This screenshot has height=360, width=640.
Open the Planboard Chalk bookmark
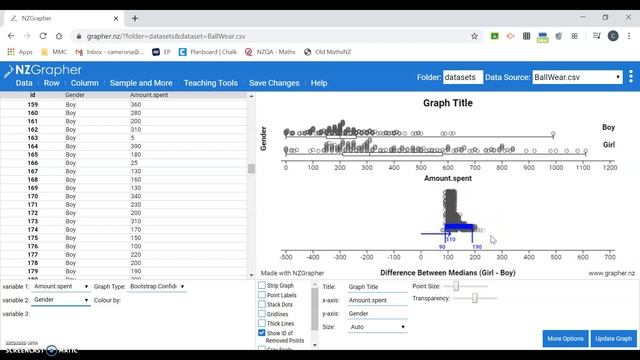point(208,52)
